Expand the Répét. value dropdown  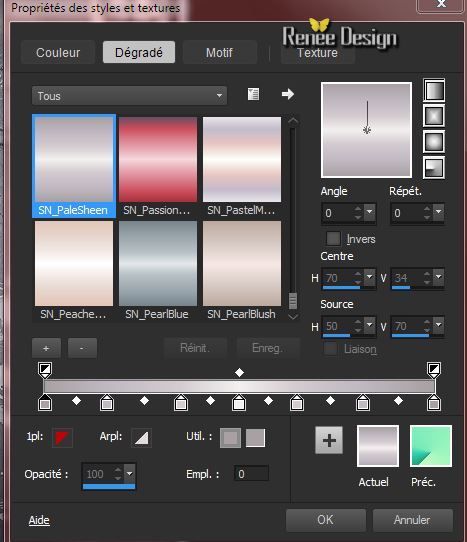tap(439, 211)
